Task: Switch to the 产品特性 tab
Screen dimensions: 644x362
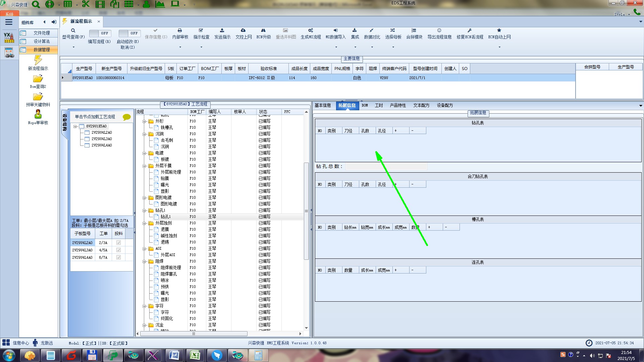Action: tap(397, 105)
